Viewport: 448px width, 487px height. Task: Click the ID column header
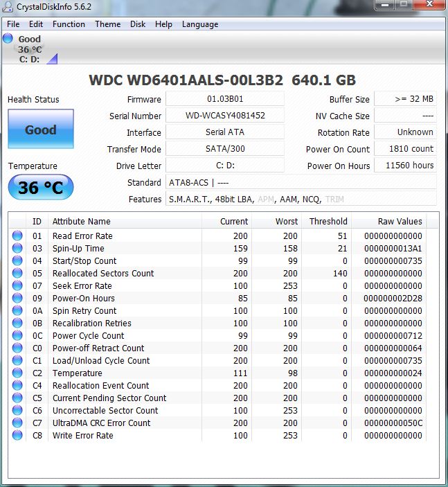tap(37, 222)
